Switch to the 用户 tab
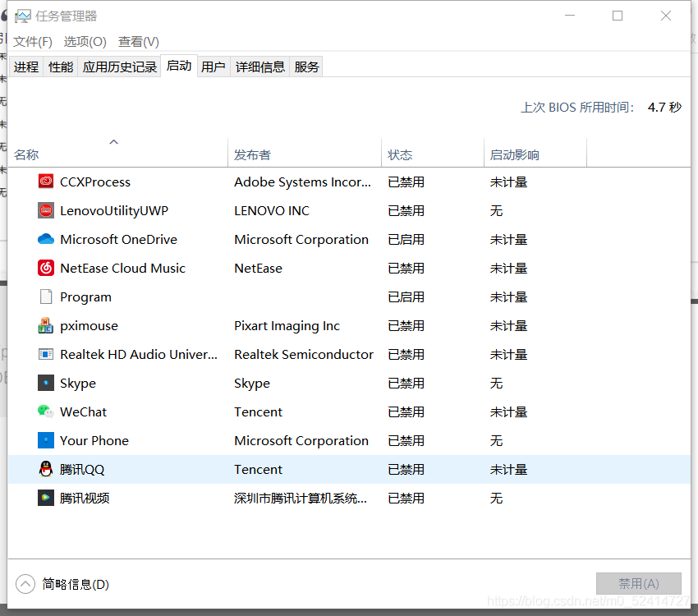 tap(214, 67)
